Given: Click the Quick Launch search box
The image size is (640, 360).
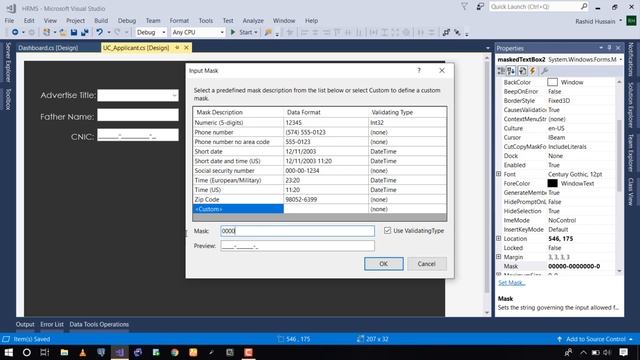Looking at the screenshot, I should pos(534,7).
